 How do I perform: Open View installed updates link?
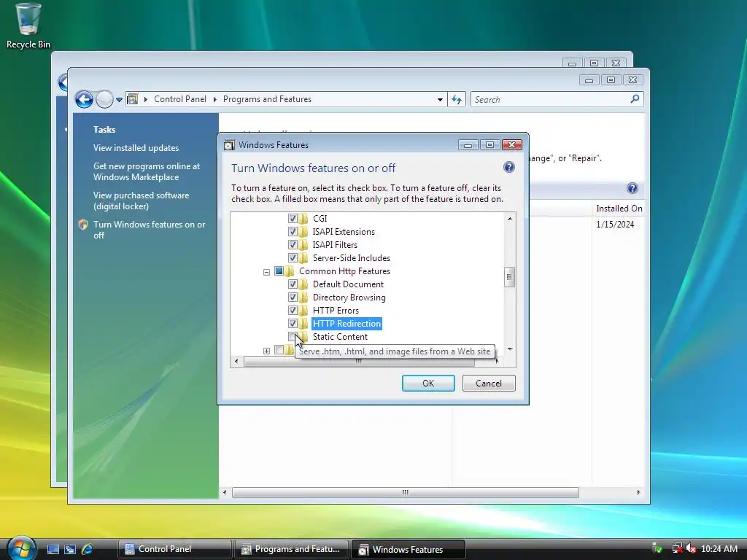point(136,148)
